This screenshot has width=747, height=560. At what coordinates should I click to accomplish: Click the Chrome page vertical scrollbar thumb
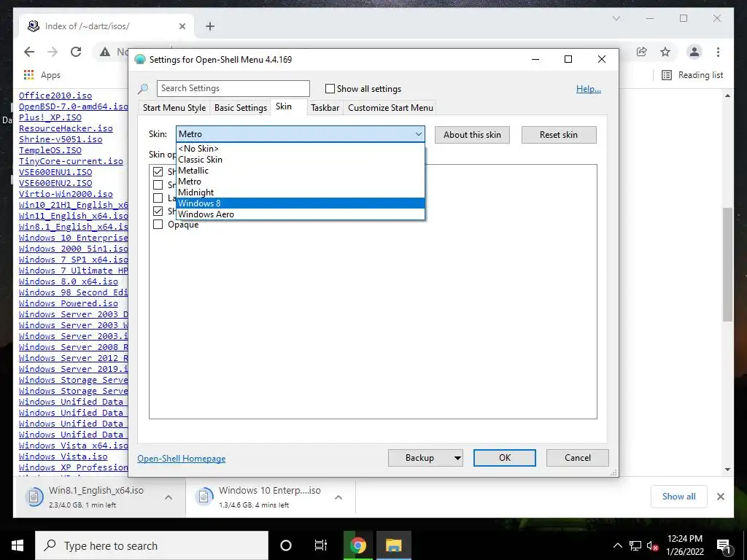coord(727,265)
